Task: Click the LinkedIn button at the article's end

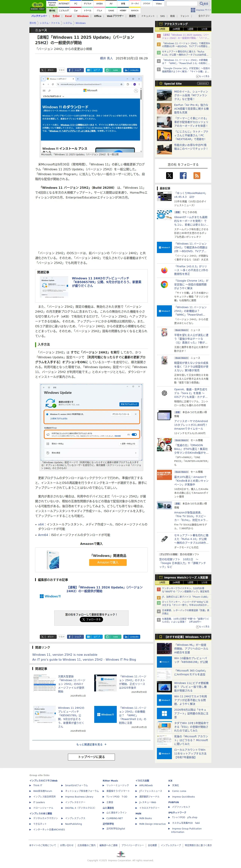Action: tap(132, 637)
